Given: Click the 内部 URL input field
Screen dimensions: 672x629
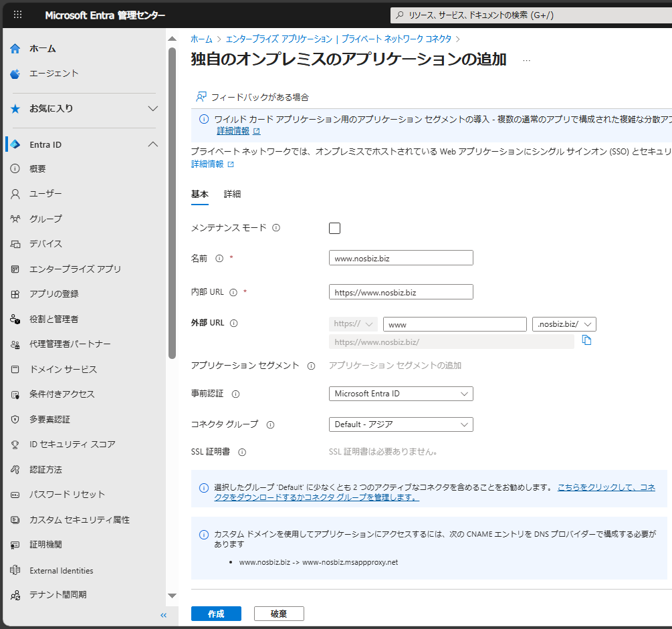Looking at the screenshot, I should point(401,292).
